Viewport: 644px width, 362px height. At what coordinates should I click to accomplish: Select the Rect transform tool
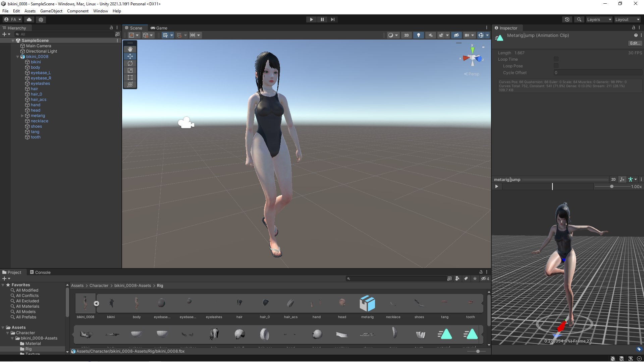(x=130, y=77)
